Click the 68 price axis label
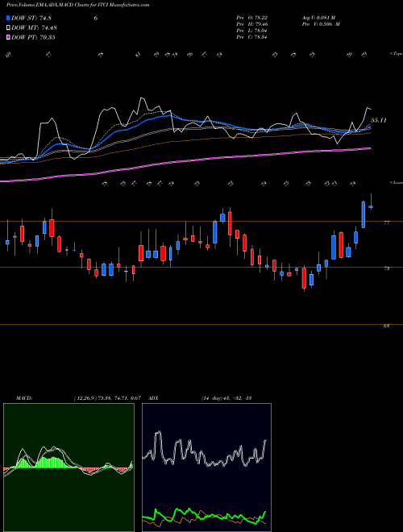The image size is (403, 532). tap(386, 326)
